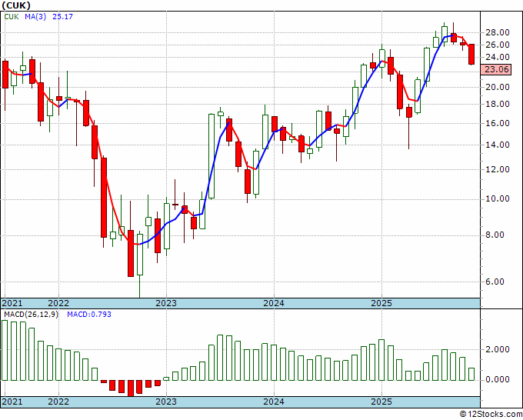The width and height of the screenshot is (523, 420).
Task: Click the 20.00 price axis label
Action: point(497,87)
